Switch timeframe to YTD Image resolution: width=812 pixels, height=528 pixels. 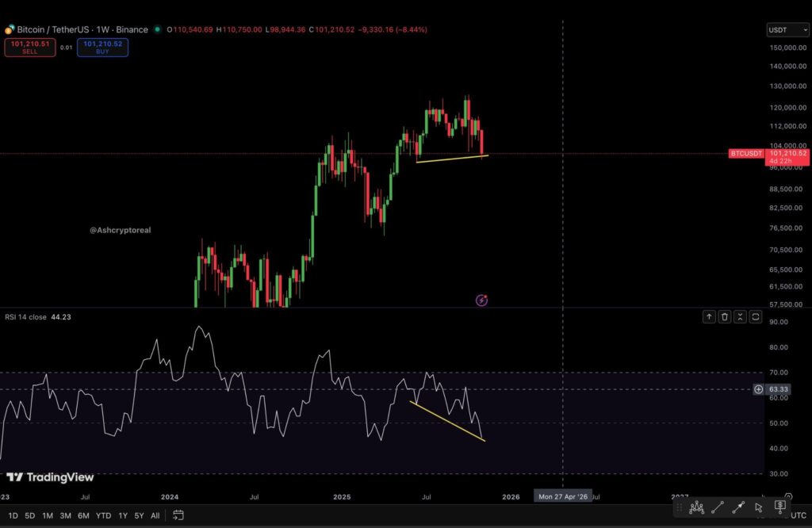103,515
